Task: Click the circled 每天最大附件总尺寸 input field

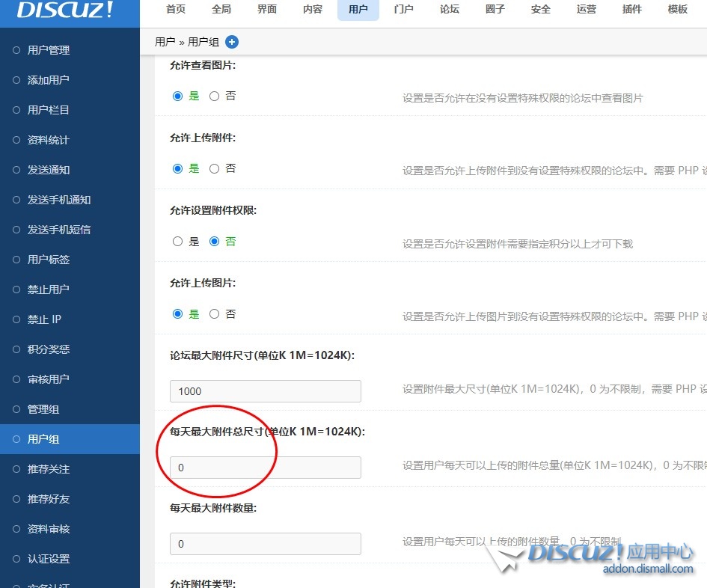Action: [x=265, y=468]
